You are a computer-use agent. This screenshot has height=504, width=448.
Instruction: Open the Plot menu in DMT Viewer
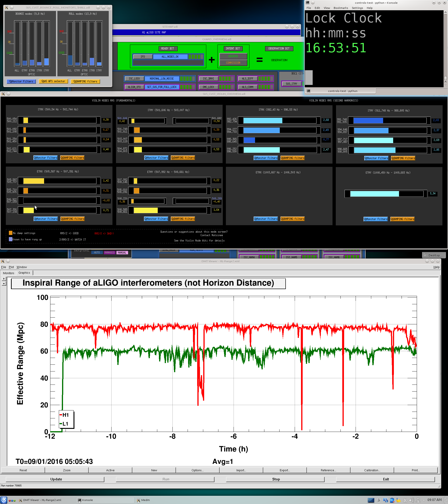pos(11,267)
